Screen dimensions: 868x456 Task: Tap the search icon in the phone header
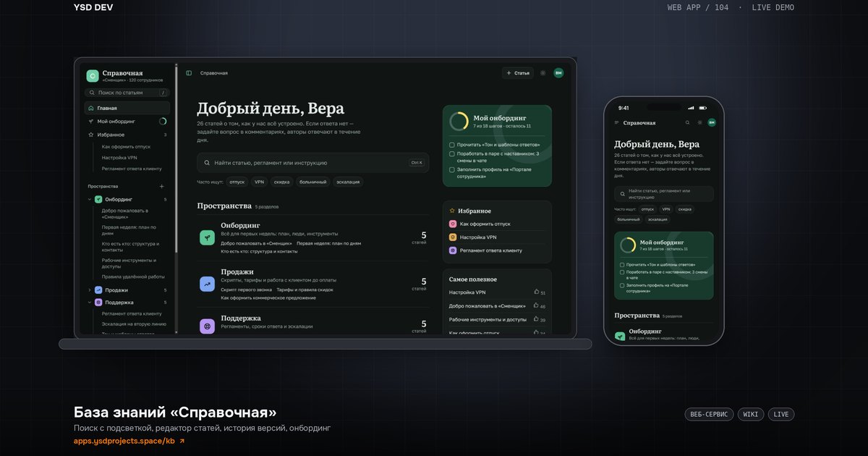pos(688,123)
